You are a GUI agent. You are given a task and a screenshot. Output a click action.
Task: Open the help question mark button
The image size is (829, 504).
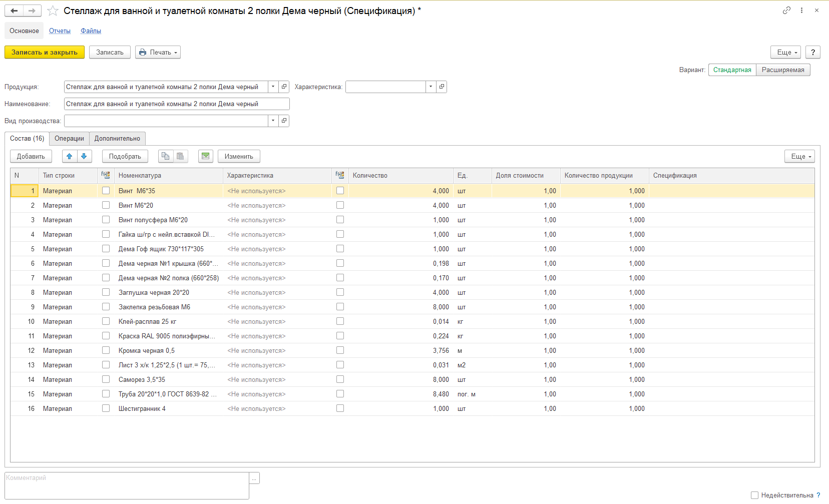pos(812,52)
